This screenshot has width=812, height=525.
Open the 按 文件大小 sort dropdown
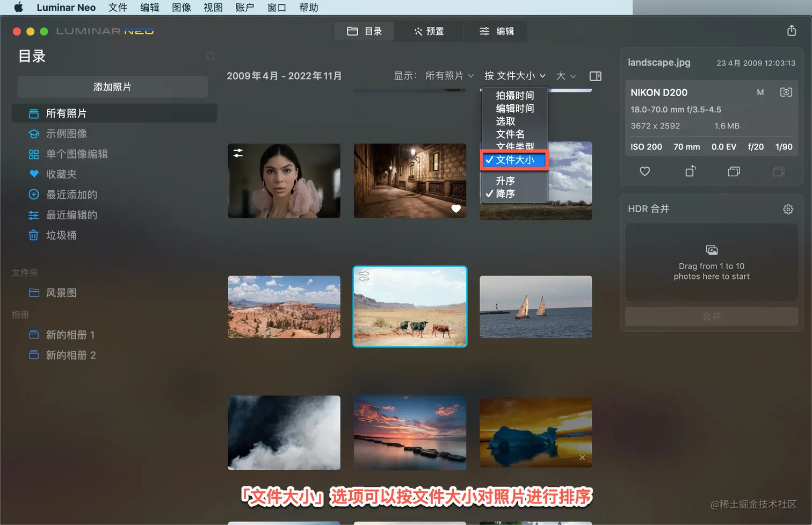pyautogui.click(x=514, y=76)
